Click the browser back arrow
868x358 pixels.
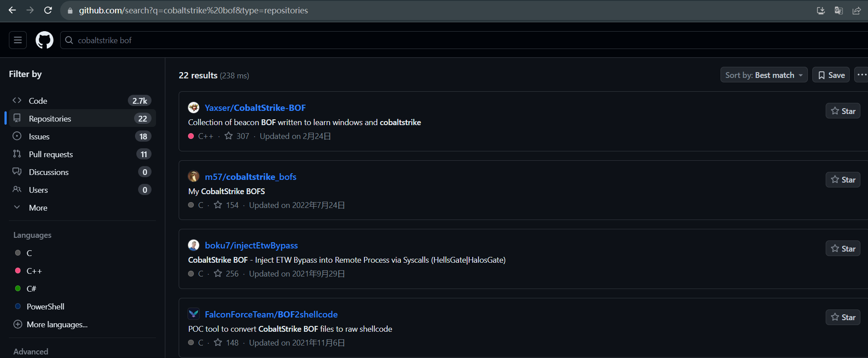12,10
